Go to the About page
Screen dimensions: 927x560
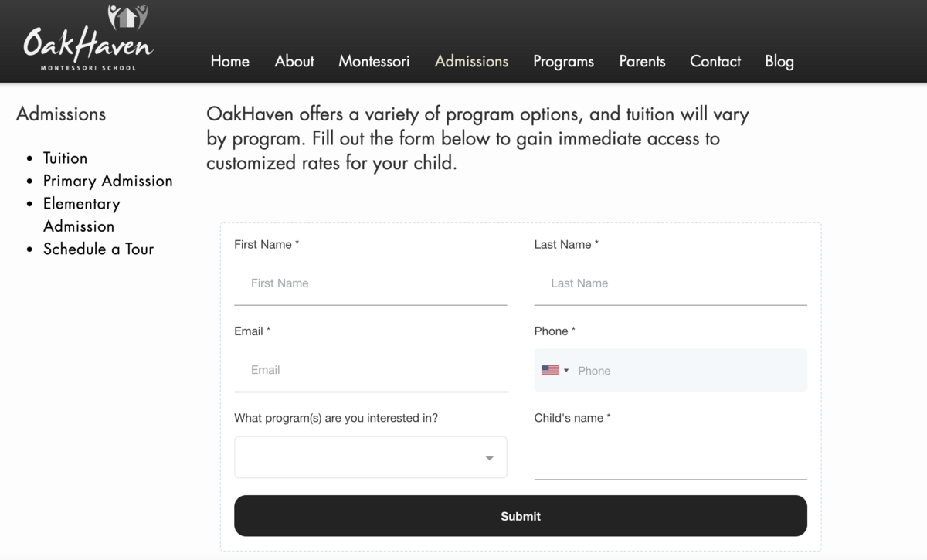coord(294,62)
